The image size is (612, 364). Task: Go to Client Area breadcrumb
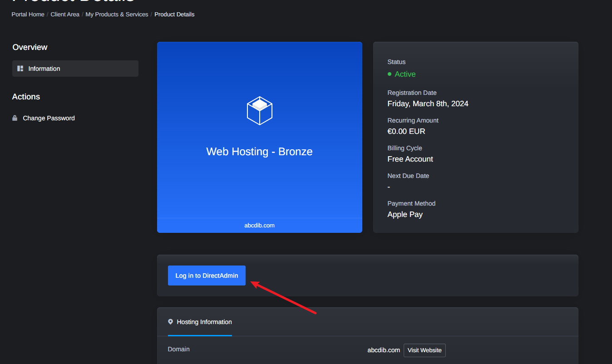[x=65, y=15]
